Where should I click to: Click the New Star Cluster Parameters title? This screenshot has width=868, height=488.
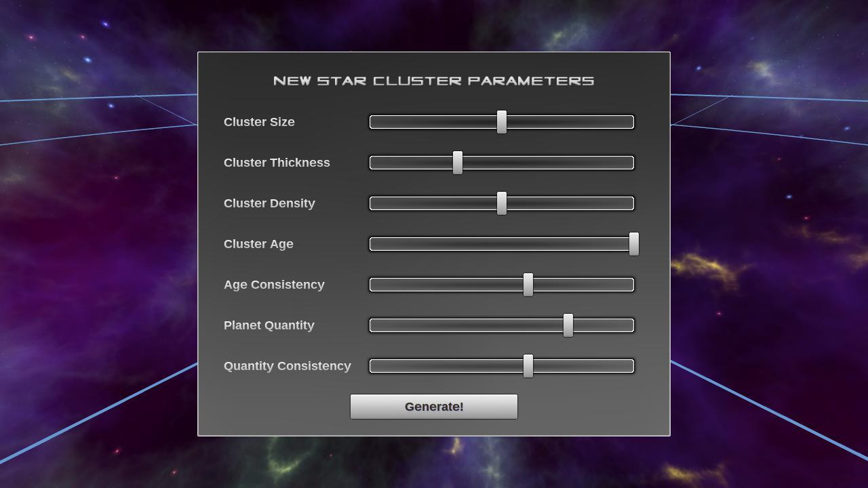(434, 81)
